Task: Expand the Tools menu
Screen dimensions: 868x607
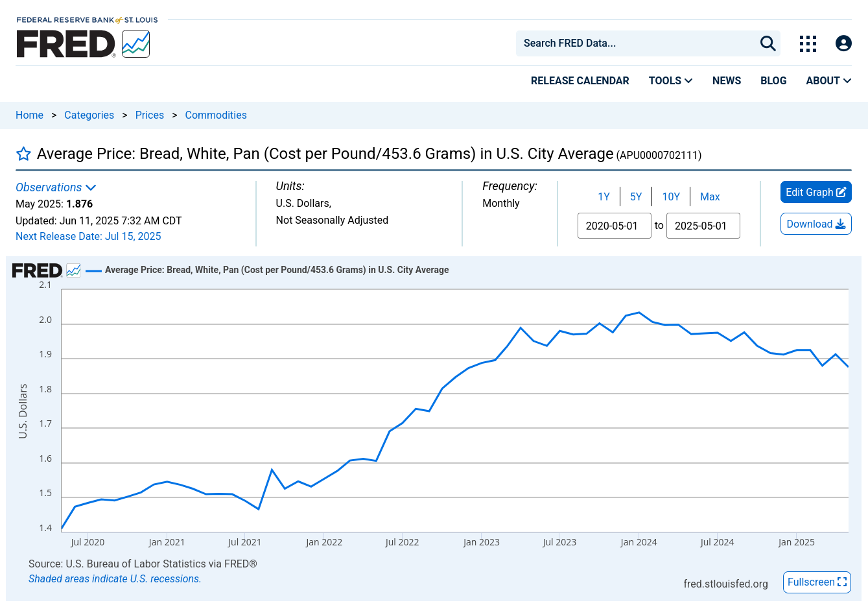Action: point(670,80)
